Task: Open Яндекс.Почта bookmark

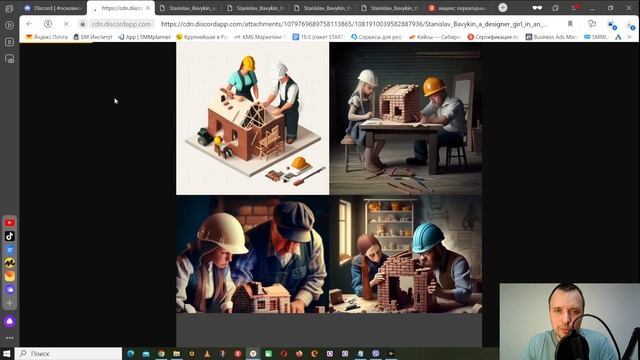Action: coord(47,37)
